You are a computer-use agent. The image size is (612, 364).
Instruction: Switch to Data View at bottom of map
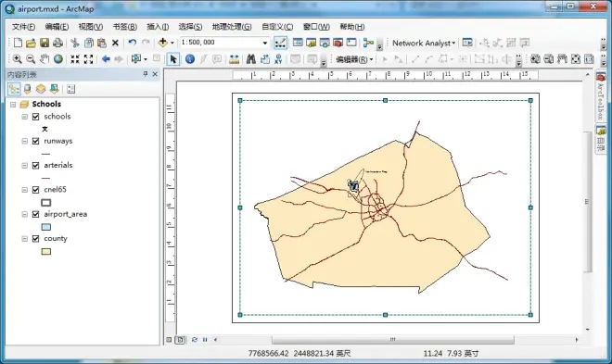pos(169,340)
